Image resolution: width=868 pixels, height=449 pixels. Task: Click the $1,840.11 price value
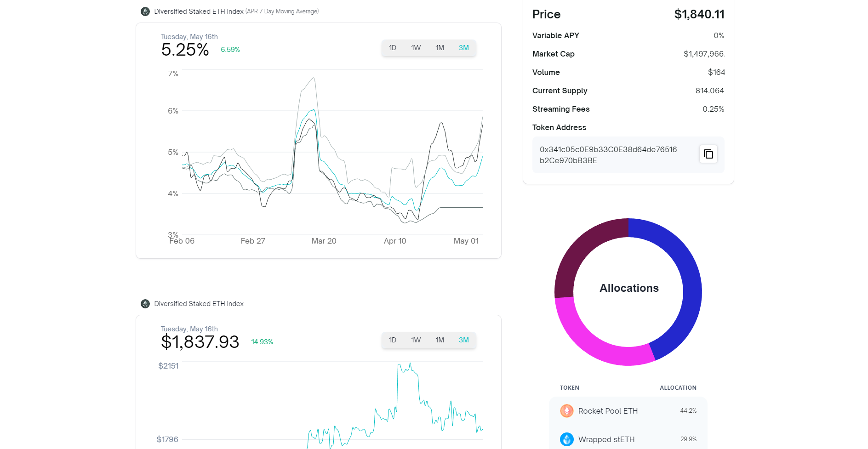(x=699, y=14)
